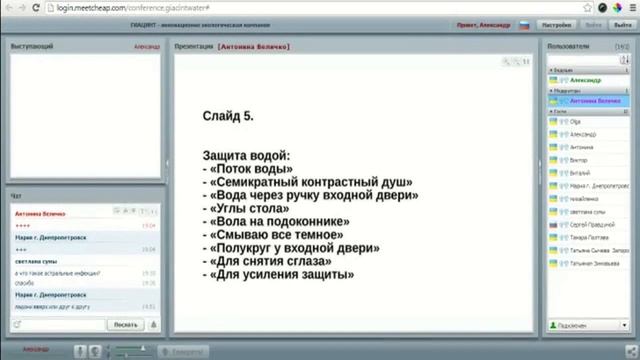This screenshot has height=360, width=640.
Task: Click the alert icon beside Послать button
Action: pyautogui.click(x=153, y=324)
